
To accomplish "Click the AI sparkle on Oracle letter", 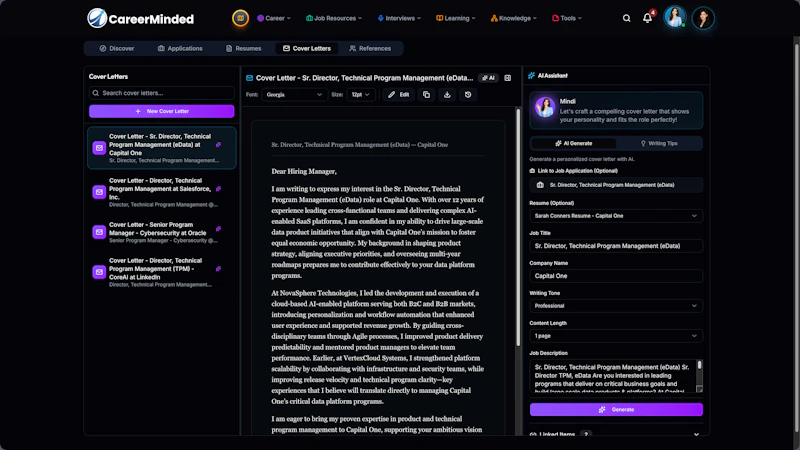I will pyautogui.click(x=218, y=229).
